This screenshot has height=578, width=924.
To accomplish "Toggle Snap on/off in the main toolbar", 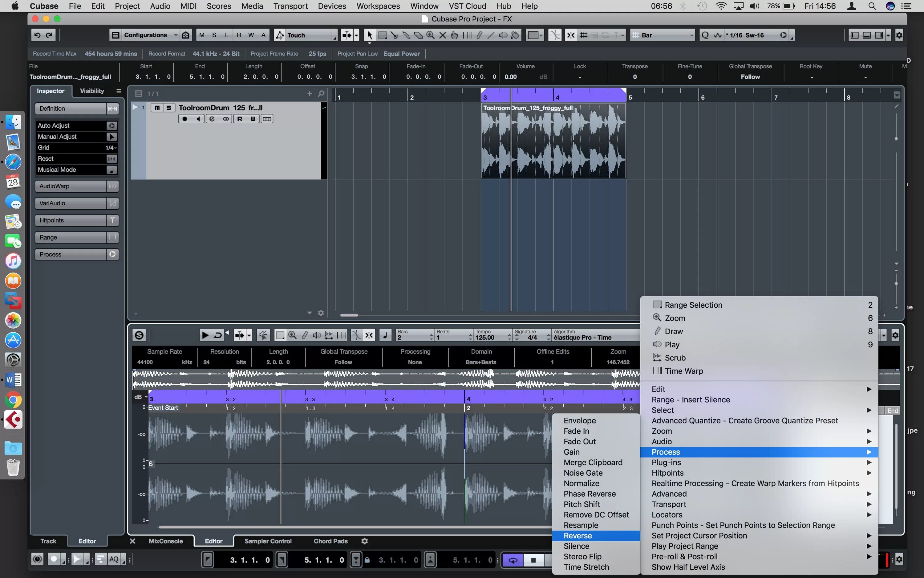I will pos(570,35).
